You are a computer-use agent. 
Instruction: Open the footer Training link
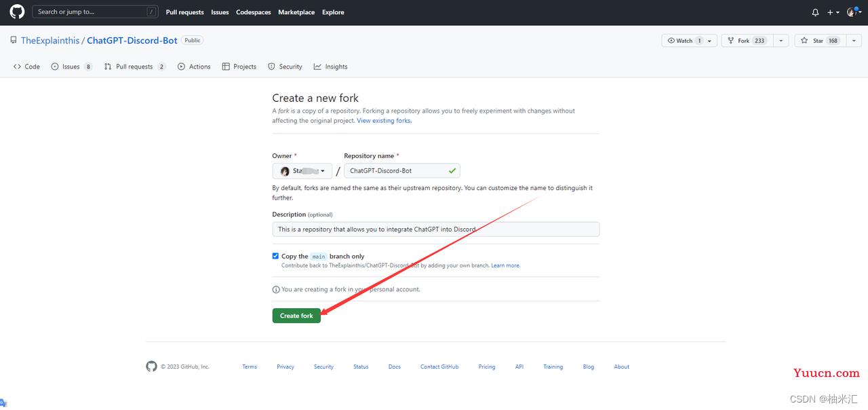click(553, 367)
